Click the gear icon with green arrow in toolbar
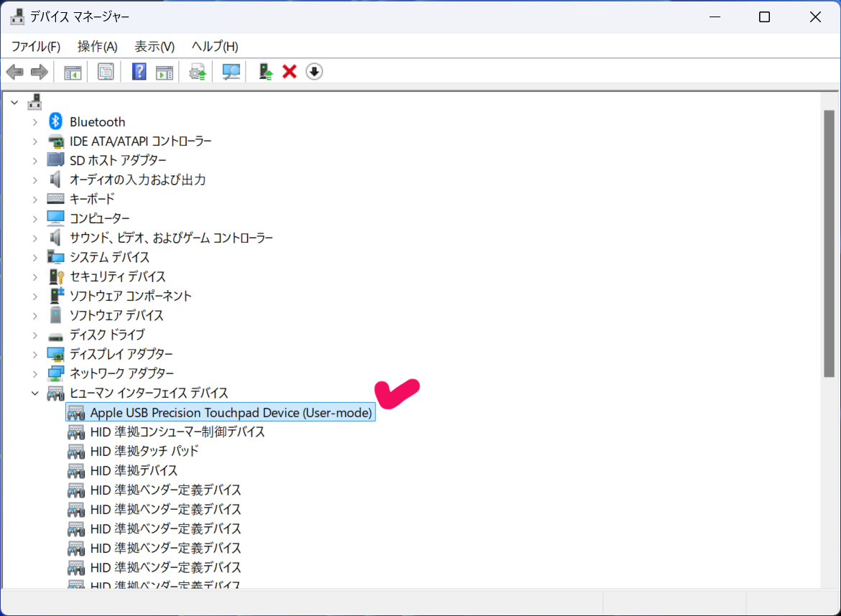 click(198, 72)
